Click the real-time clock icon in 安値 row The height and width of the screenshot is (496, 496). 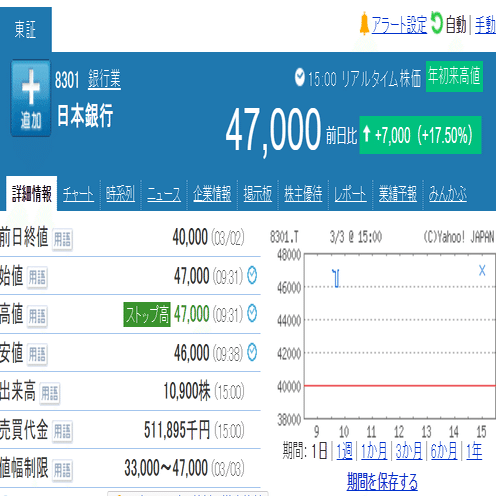(252, 352)
